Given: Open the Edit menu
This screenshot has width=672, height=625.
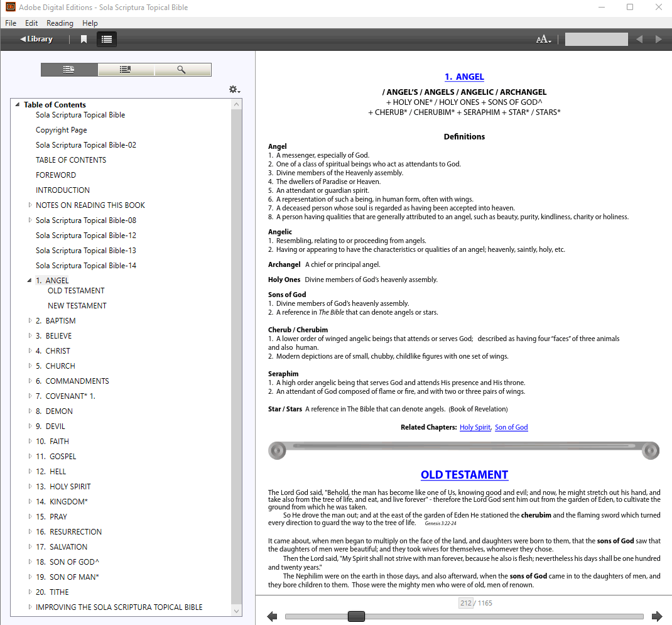Looking at the screenshot, I should point(31,23).
